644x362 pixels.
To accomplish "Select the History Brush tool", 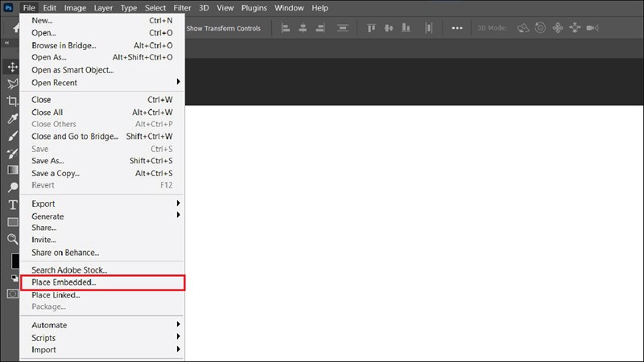I will [12, 153].
